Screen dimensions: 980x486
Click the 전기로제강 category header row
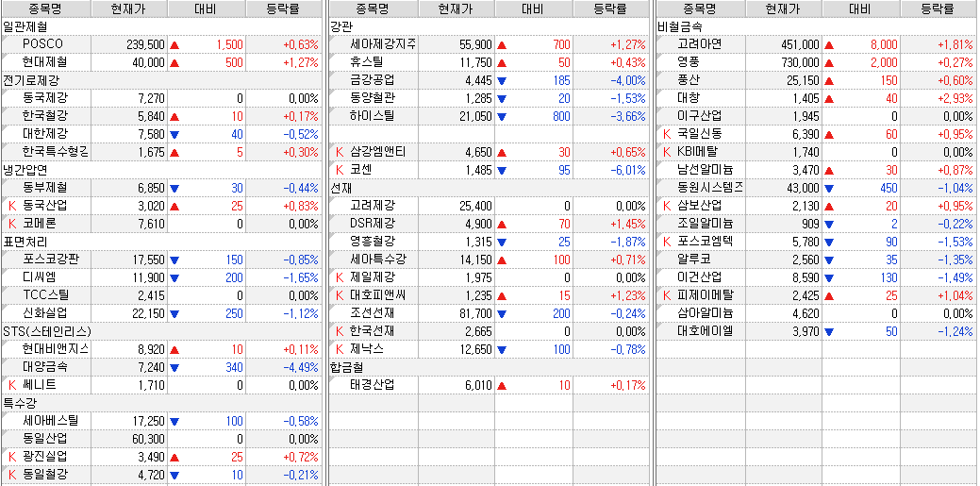(x=160, y=80)
